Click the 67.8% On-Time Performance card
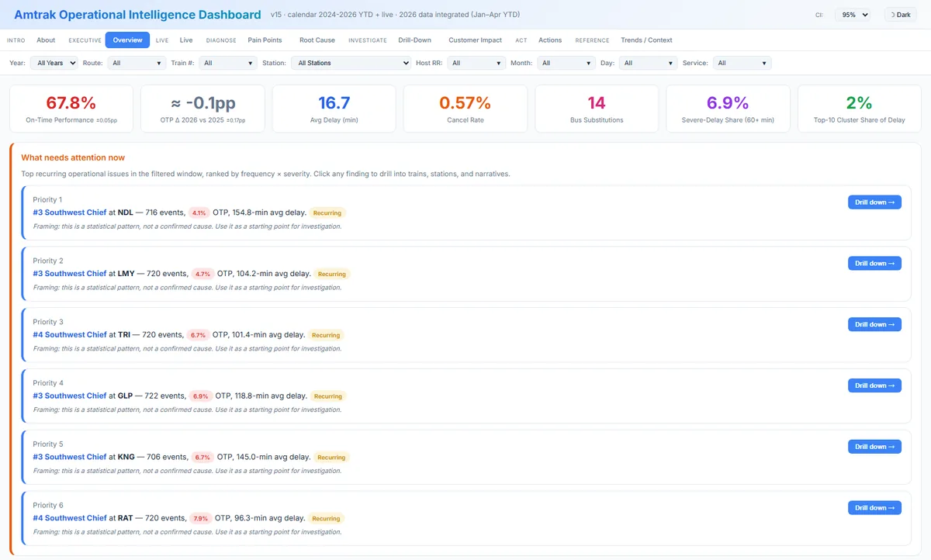 pos(71,109)
